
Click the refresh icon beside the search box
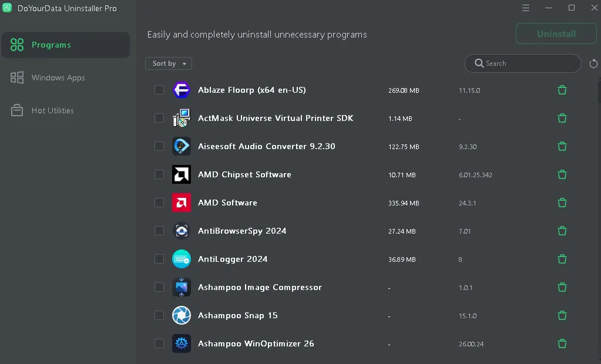(593, 63)
